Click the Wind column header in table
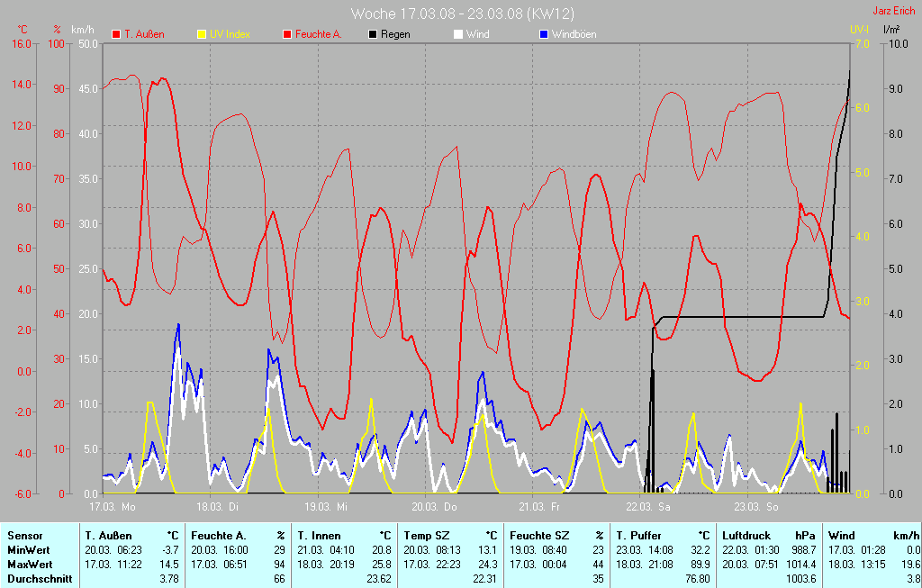This screenshot has height=588, width=922. pyautogui.click(x=842, y=536)
